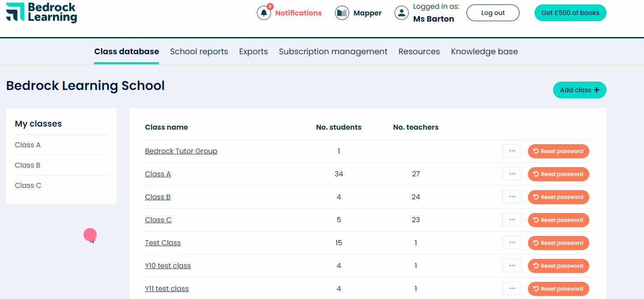Reset password for Test Class
644x299 pixels.
(558, 243)
